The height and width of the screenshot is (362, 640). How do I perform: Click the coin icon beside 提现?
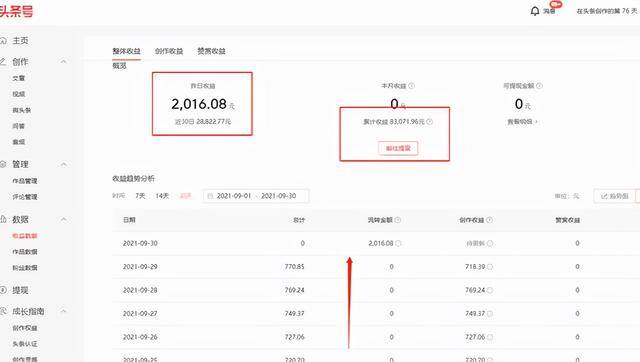[3, 290]
